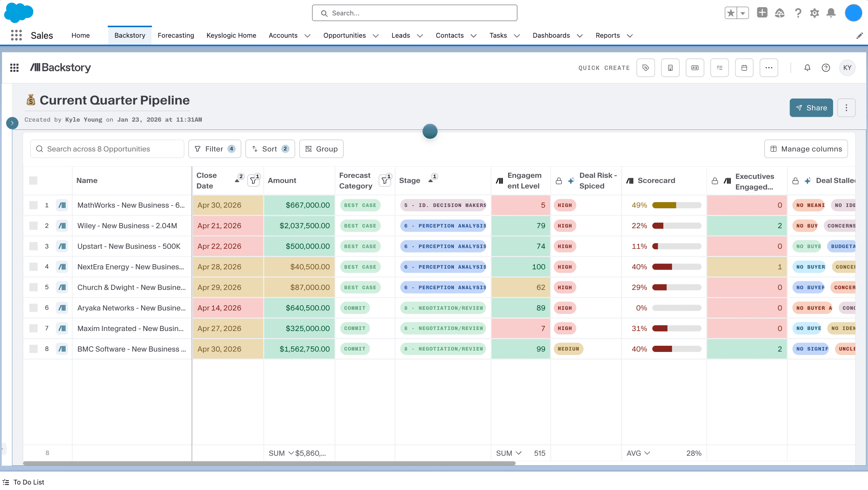Click the Share button
This screenshot has height=490, width=868.
(811, 108)
